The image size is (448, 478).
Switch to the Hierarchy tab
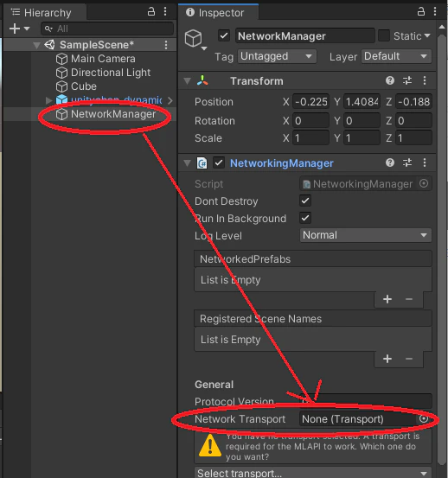click(44, 13)
